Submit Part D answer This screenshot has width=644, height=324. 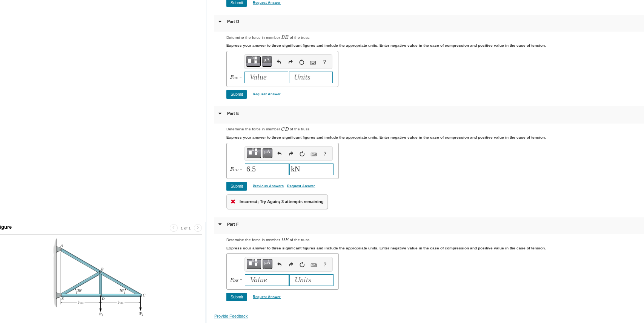click(x=237, y=94)
